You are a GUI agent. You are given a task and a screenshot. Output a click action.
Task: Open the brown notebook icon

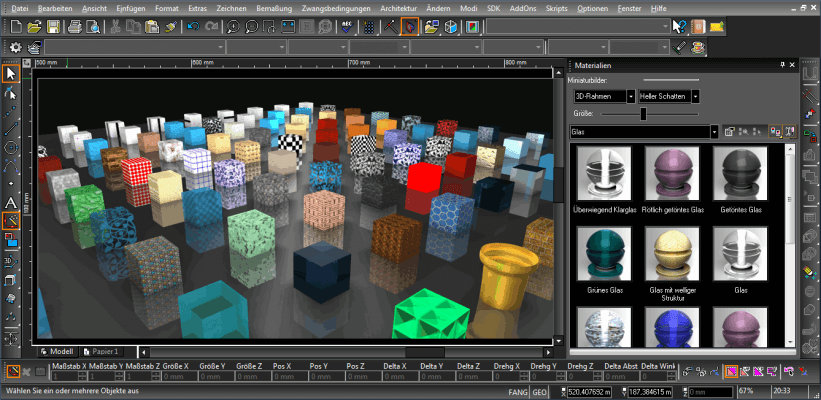click(x=698, y=26)
